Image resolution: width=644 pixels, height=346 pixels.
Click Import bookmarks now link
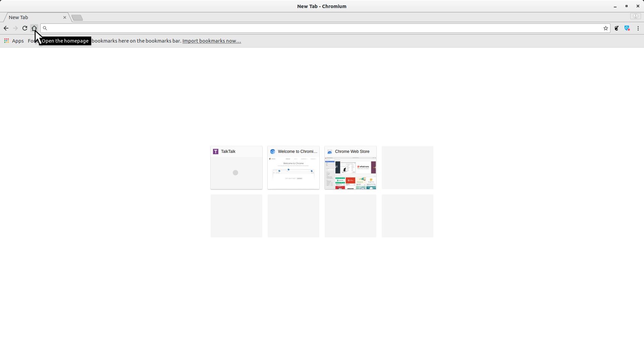tap(212, 41)
